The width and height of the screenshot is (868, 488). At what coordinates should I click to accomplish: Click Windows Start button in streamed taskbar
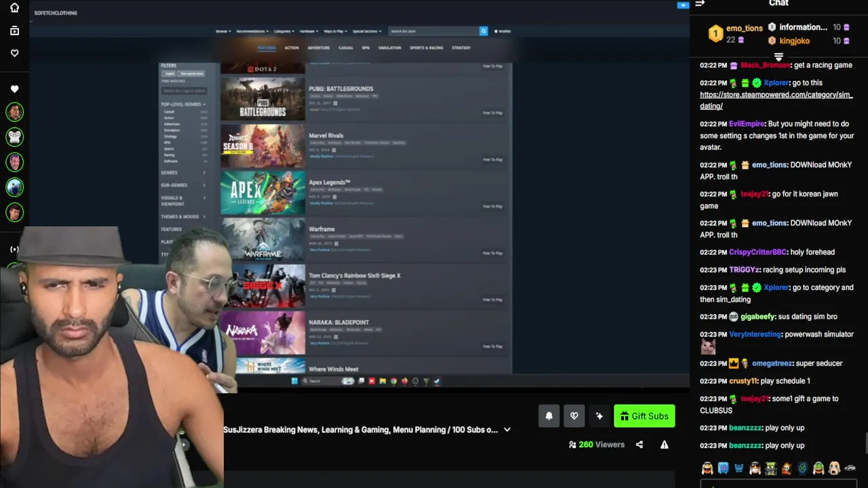(x=294, y=381)
